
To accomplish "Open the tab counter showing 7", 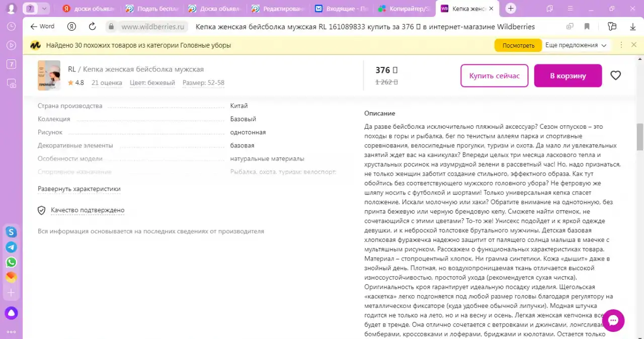I will point(31,9).
